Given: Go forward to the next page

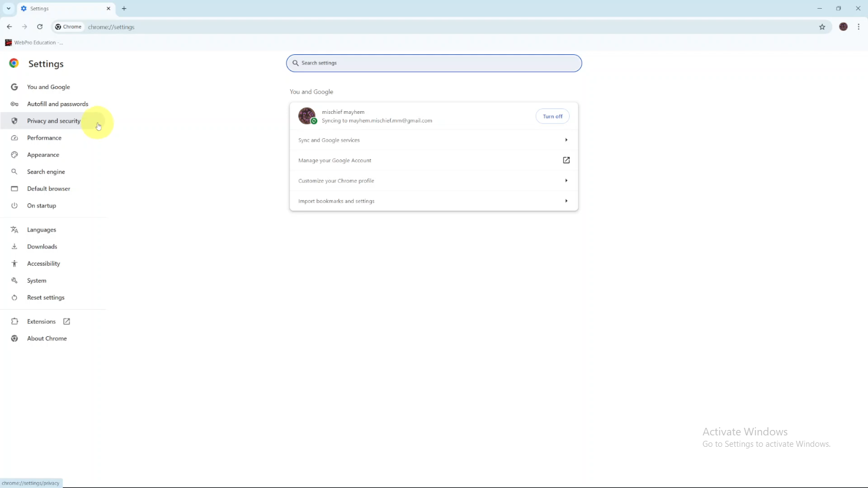Looking at the screenshot, I should click(x=24, y=27).
